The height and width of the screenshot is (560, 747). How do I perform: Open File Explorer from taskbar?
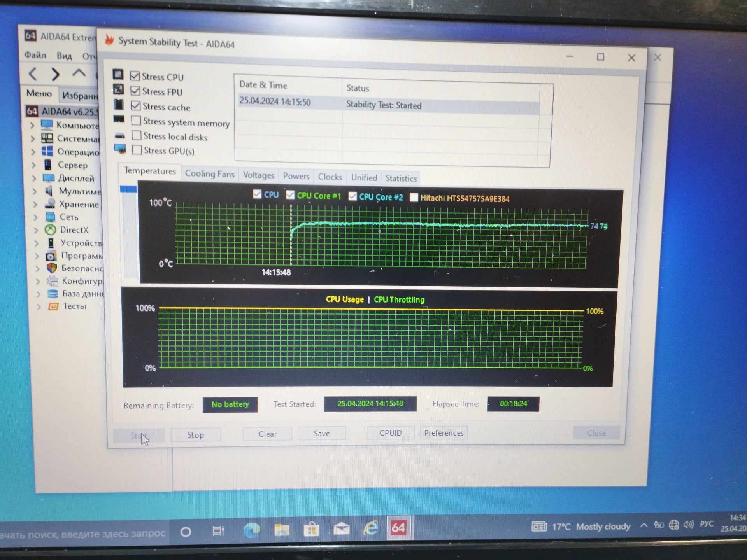tap(281, 530)
